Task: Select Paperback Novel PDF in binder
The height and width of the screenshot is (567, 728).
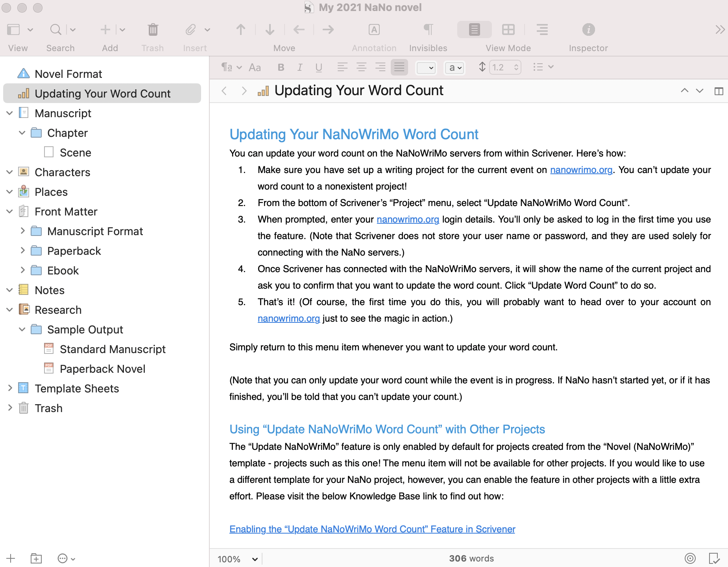Action: point(102,369)
